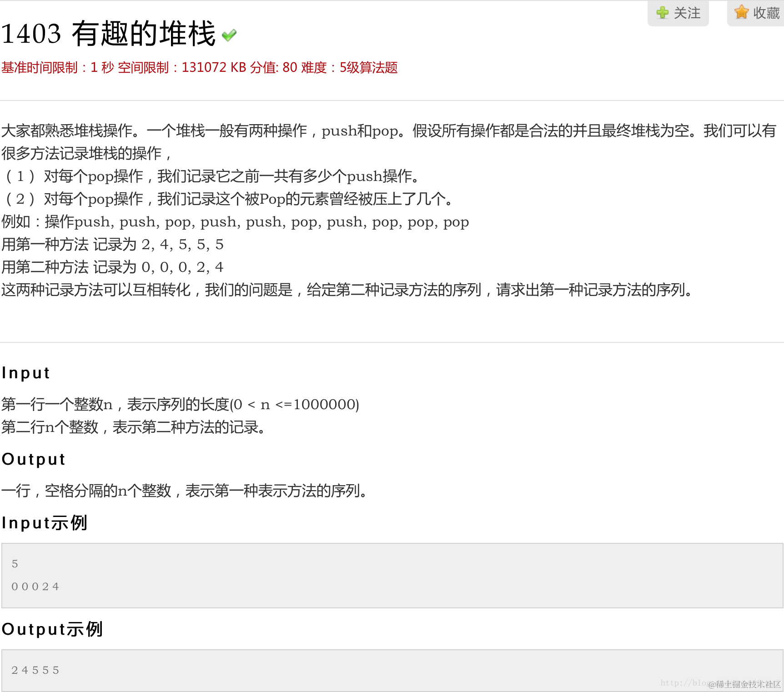Click rule (2) 被Pop的元素 line

click(x=230, y=199)
